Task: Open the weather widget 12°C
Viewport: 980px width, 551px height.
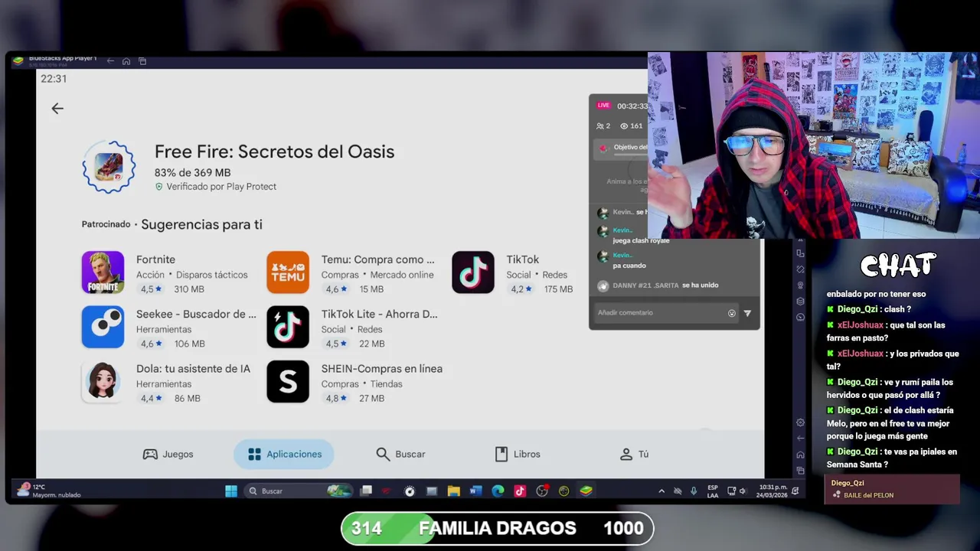Action: [47, 491]
